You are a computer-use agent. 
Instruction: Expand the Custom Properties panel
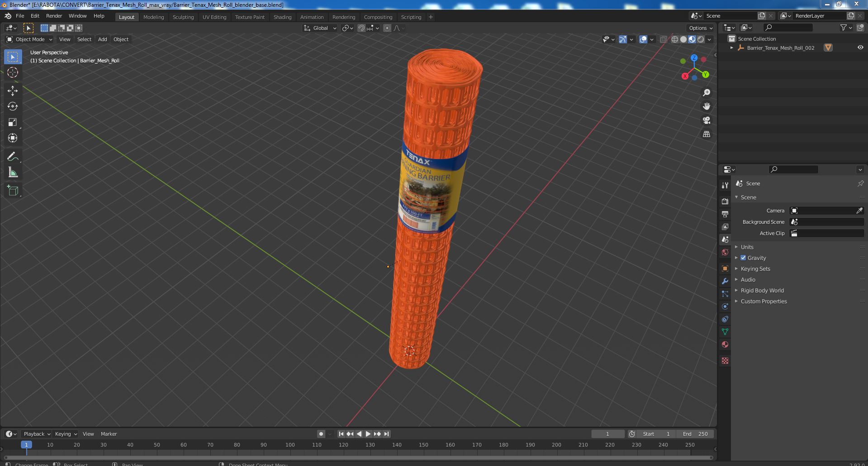tap(764, 301)
